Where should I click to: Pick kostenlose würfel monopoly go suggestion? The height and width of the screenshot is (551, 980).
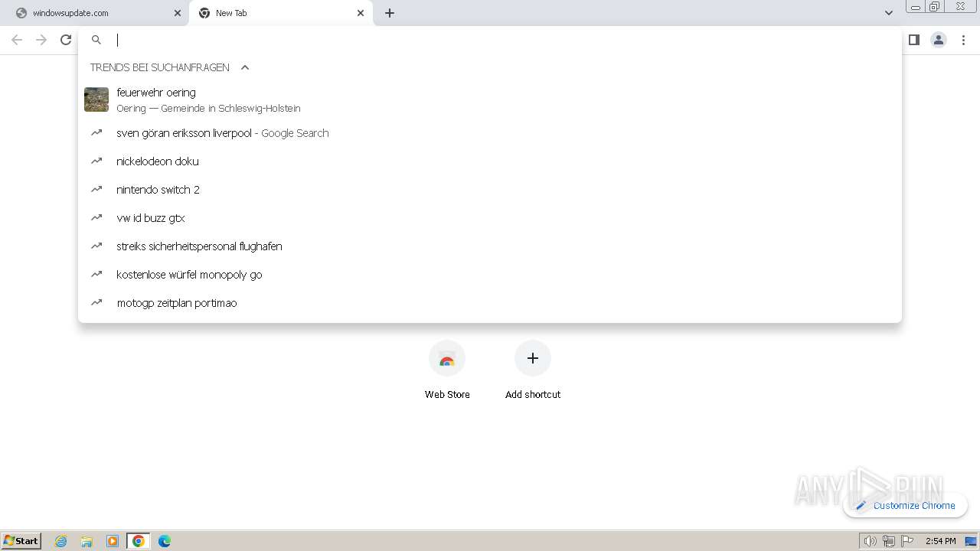pyautogui.click(x=490, y=275)
